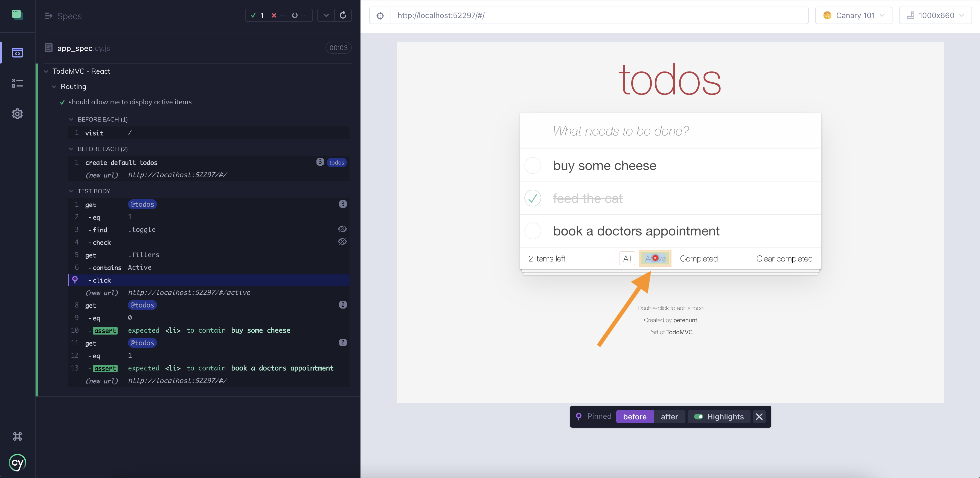Open the Settings gear in sidebar
This screenshot has width=980, height=478.
pos(17,114)
